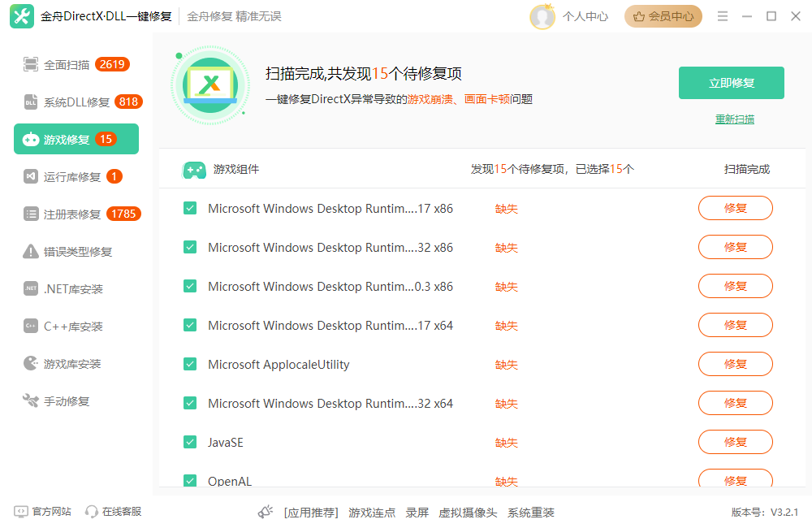Open the 会员中心 button

pyautogui.click(x=663, y=16)
